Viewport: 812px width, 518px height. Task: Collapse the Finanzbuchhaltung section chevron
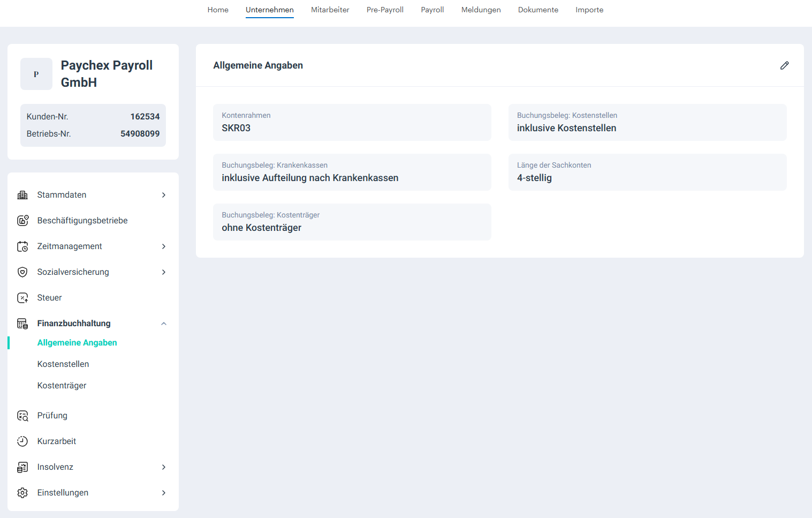(164, 324)
